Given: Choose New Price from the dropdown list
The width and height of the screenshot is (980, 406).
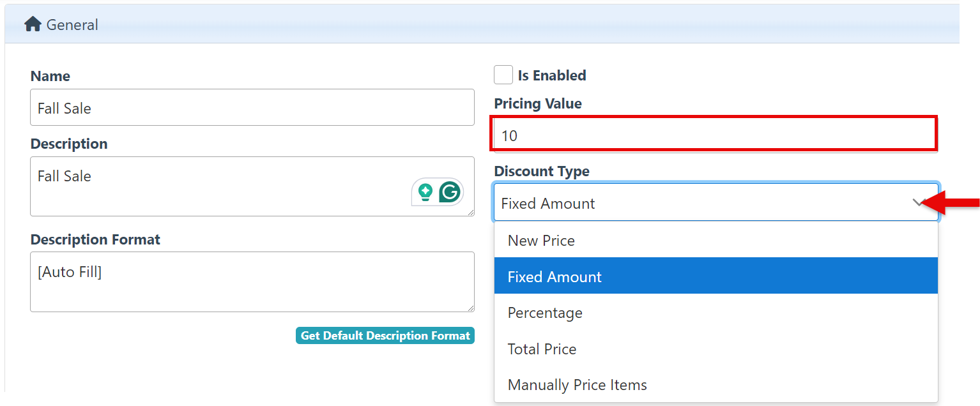Looking at the screenshot, I should point(541,241).
